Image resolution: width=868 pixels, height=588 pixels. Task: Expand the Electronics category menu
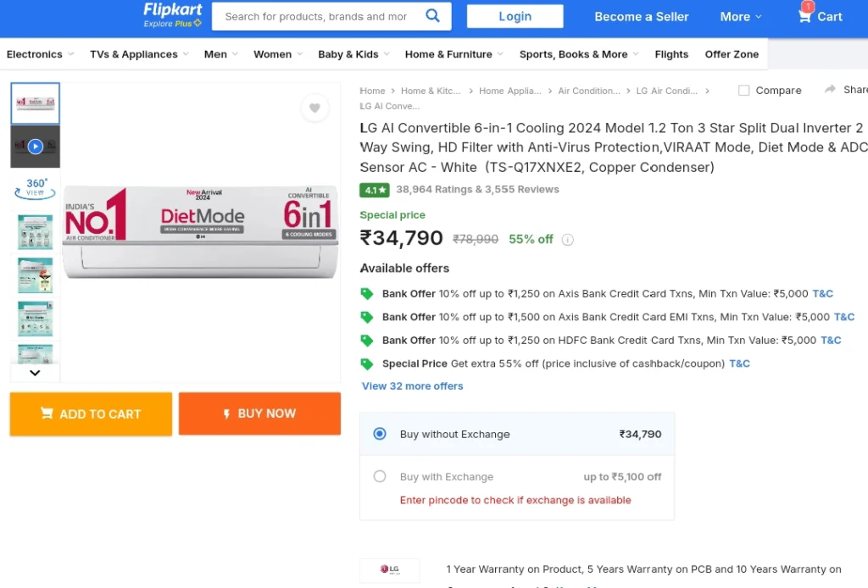coord(40,54)
